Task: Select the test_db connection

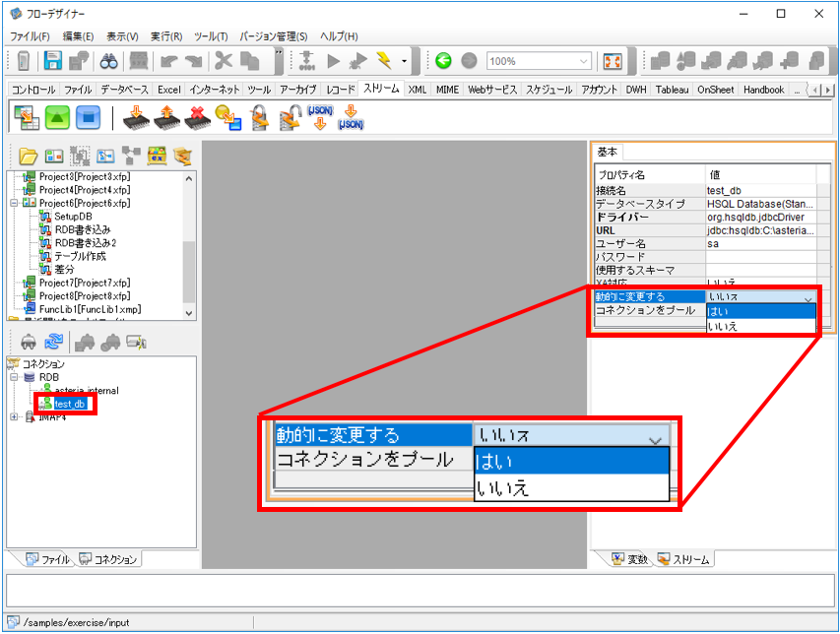Action: coord(70,404)
